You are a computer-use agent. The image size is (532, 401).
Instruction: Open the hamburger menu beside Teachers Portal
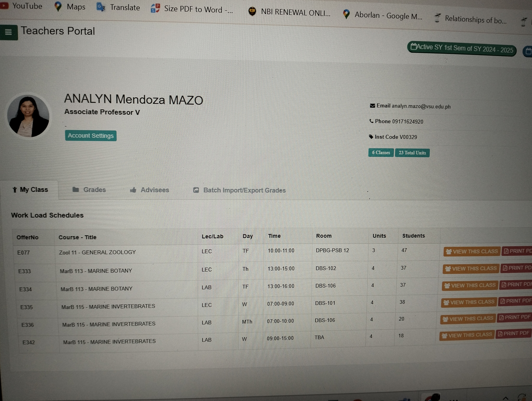(8, 32)
